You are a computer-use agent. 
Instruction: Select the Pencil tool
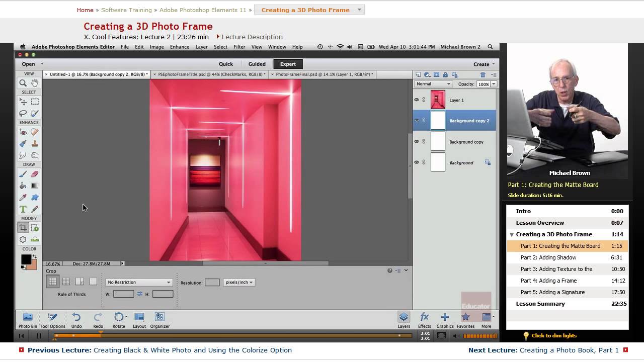(35, 209)
